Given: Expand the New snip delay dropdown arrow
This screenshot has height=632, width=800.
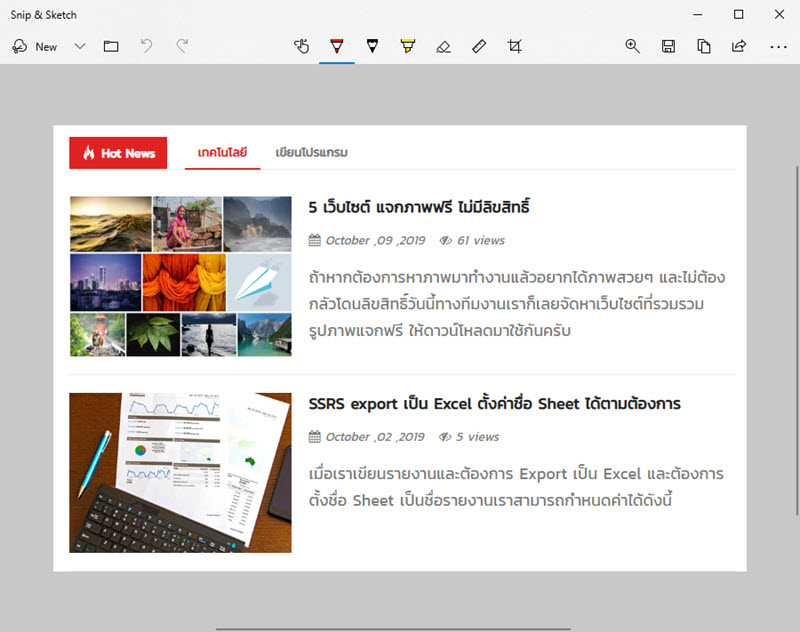Looking at the screenshot, I should [x=80, y=46].
